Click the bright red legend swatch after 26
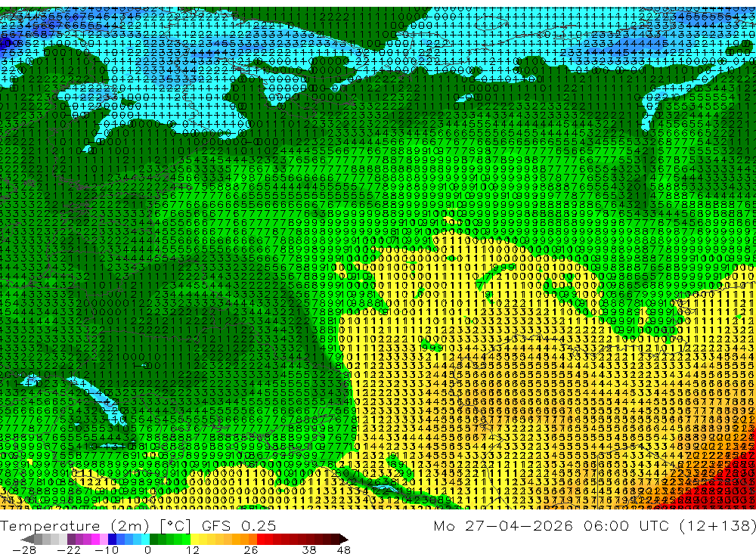This screenshot has width=756, height=554. pos(261,539)
